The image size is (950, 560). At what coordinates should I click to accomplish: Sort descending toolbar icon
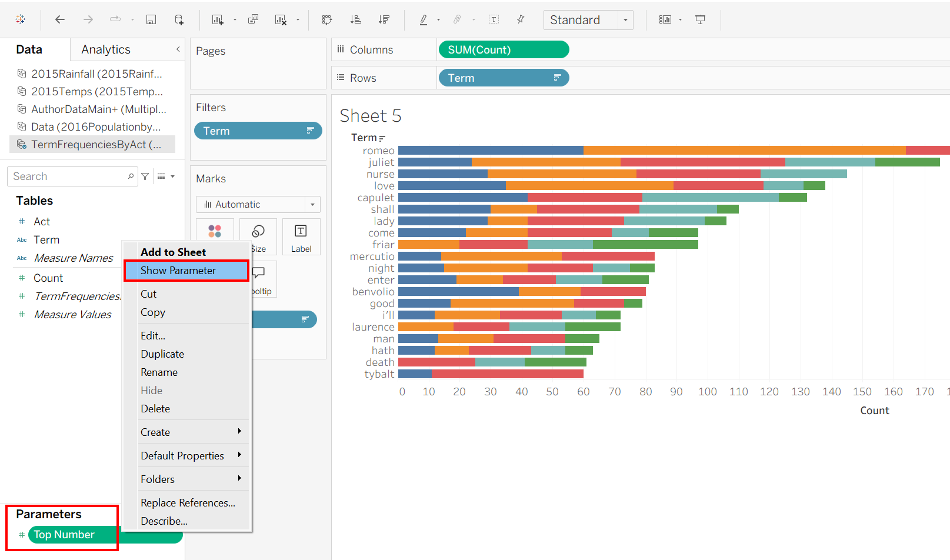(384, 19)
